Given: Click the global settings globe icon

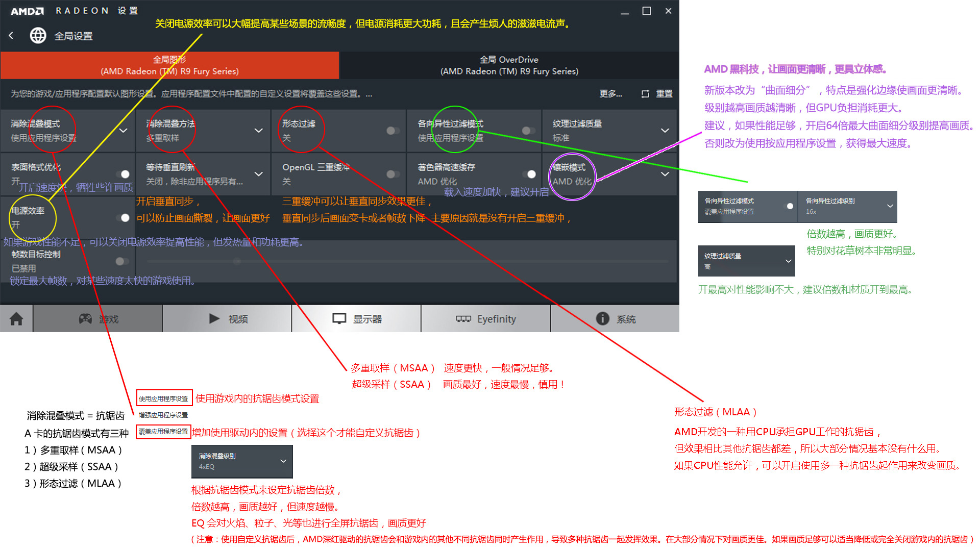Looking at the screenshot, I should pyautogui.click(x=38, y=36).
